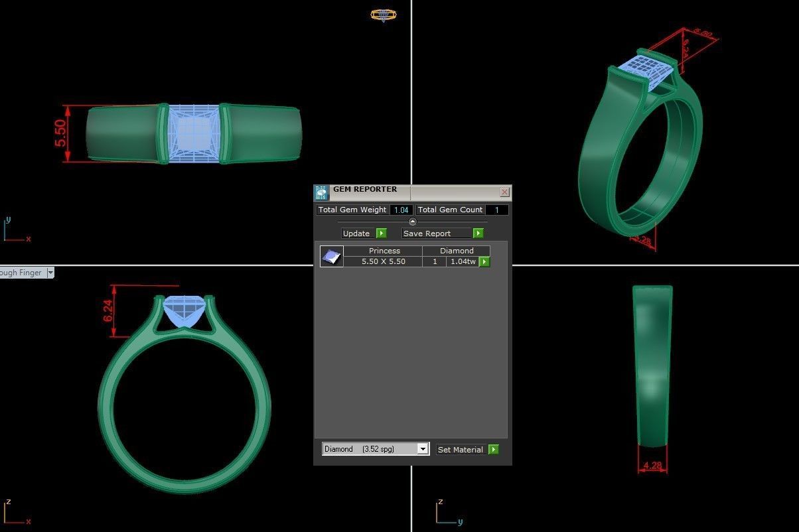The width and height of the screenshot is (799, 532).
Task: Click the GEM REPORTER title bar text
Action: [x=365, y=189]
